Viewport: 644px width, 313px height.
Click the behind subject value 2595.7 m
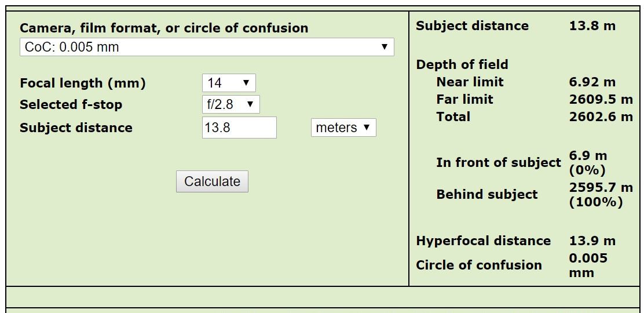point(601,188)
